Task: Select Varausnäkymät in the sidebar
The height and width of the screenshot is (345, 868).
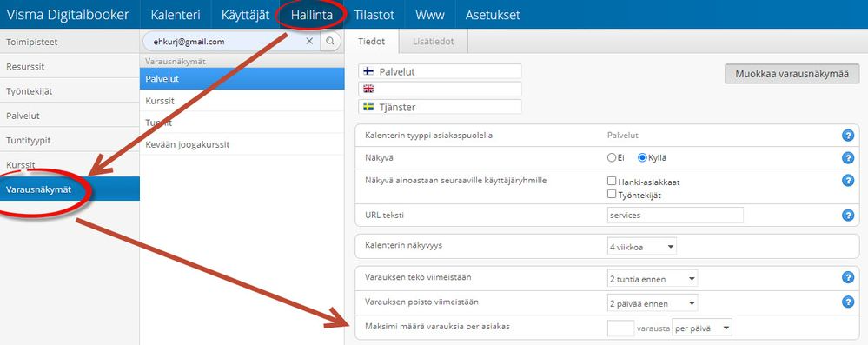Action: [x=70, y=189]
